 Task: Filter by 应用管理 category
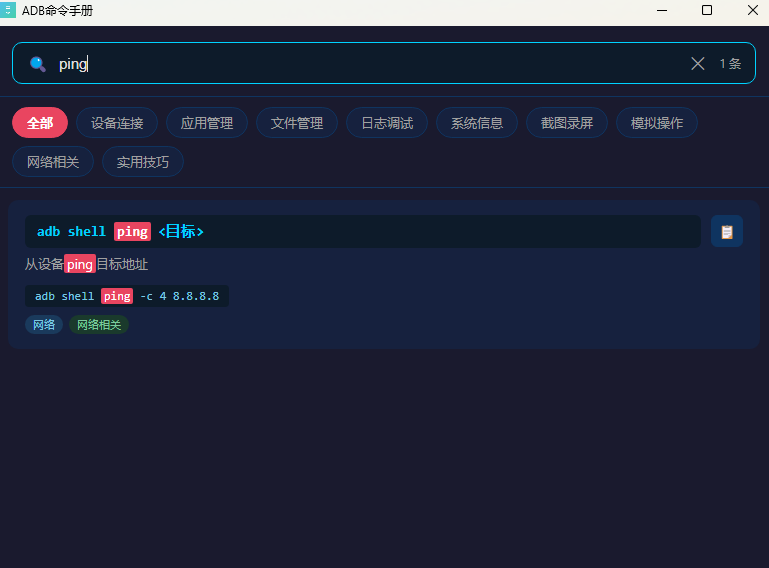(x=207, y=123)
